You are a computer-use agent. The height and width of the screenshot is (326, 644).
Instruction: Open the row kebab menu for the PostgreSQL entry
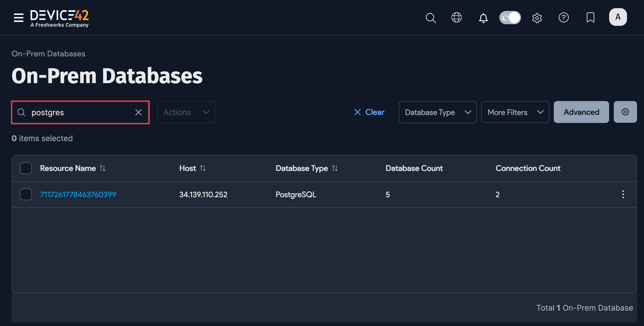click(x=623, y=194)
